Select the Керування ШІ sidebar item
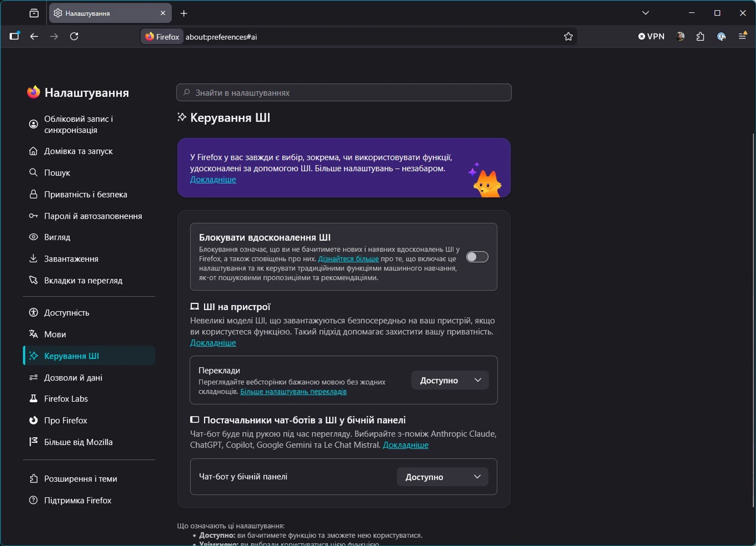The height and width of the screenshot is (546, 756). pos(89,355)
